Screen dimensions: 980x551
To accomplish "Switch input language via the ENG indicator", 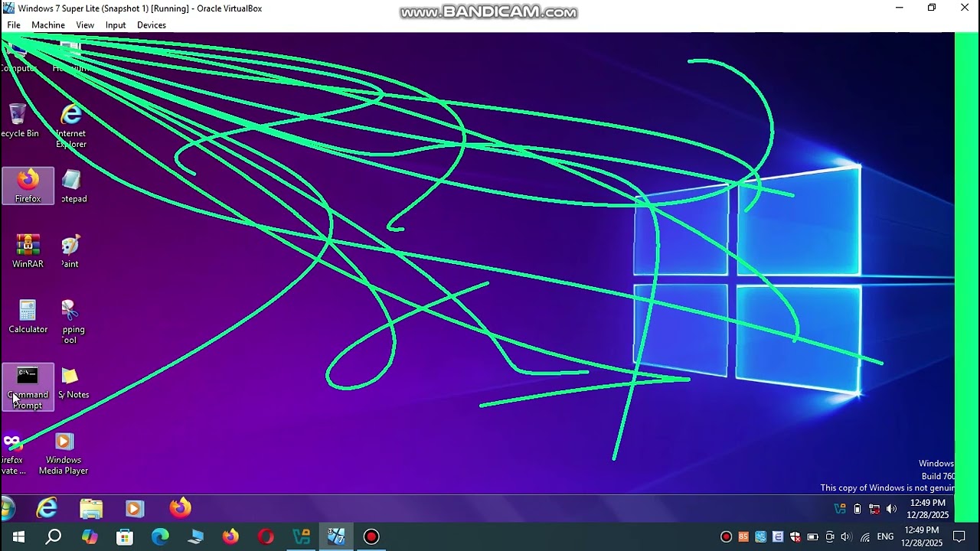I will (x=886, y=536).
